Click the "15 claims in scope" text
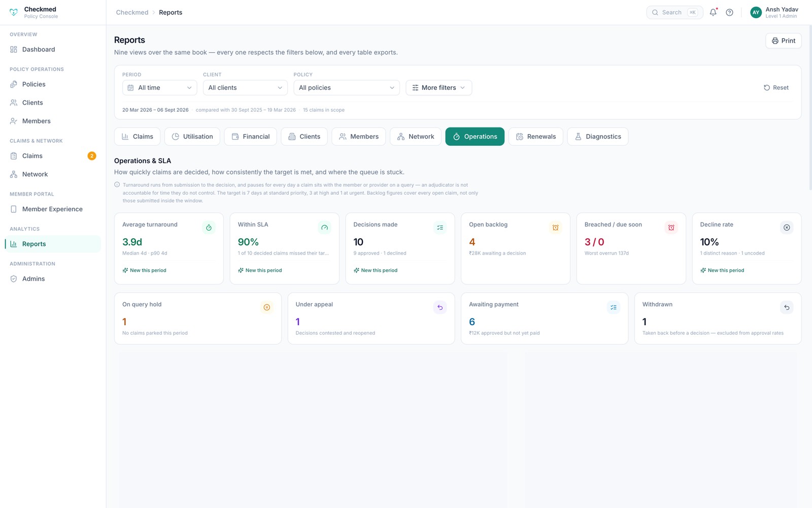 tap(324, 110)
